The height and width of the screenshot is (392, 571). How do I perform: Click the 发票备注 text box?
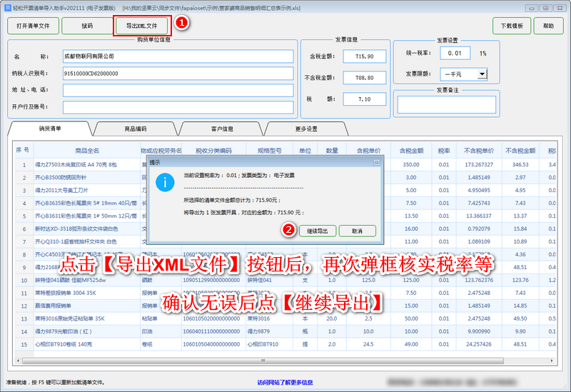pos(447,104)
